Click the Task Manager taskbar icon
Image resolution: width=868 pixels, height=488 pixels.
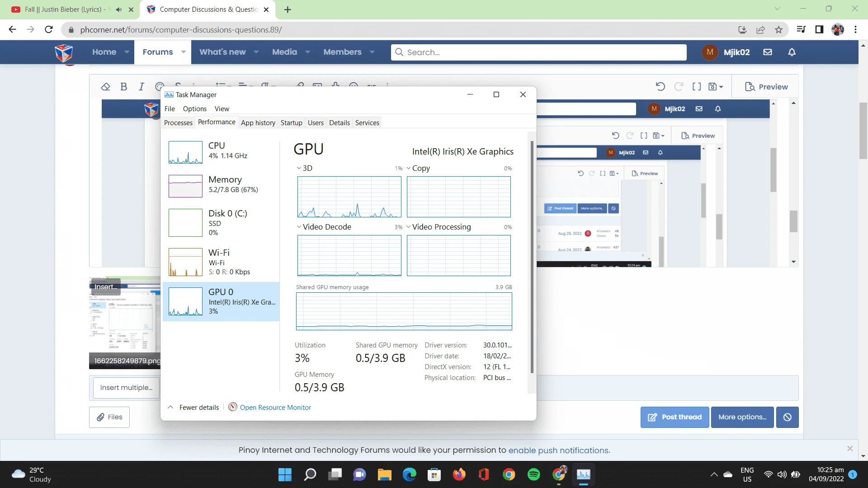pos(584,474)
